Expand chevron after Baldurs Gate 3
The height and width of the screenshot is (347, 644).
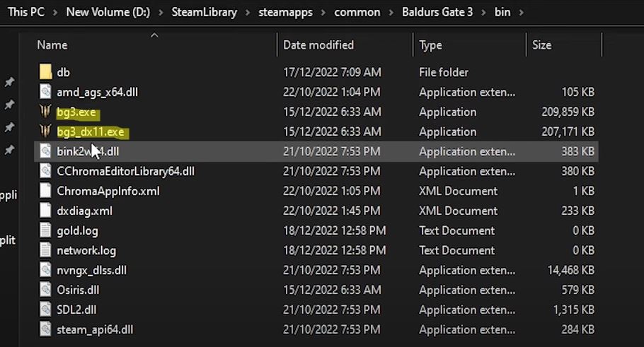click(483, 13)
